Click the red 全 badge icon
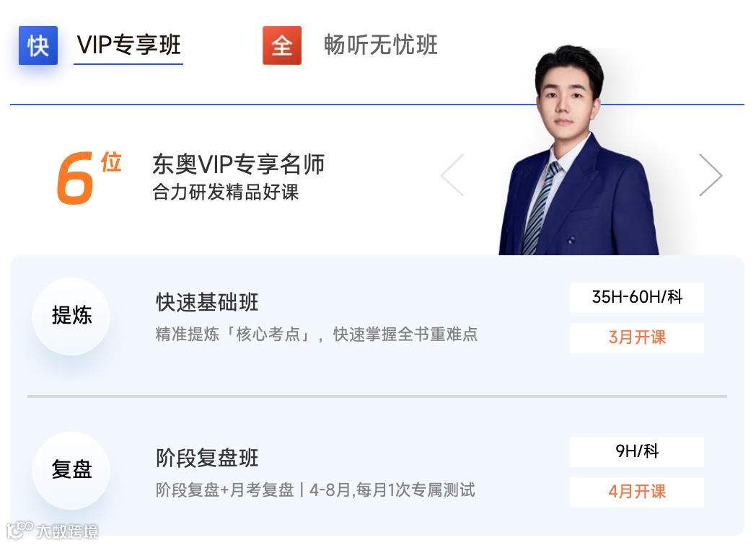The height and width of the screenshot is (545, 756). pyautogui.click(x=282, y=45)
